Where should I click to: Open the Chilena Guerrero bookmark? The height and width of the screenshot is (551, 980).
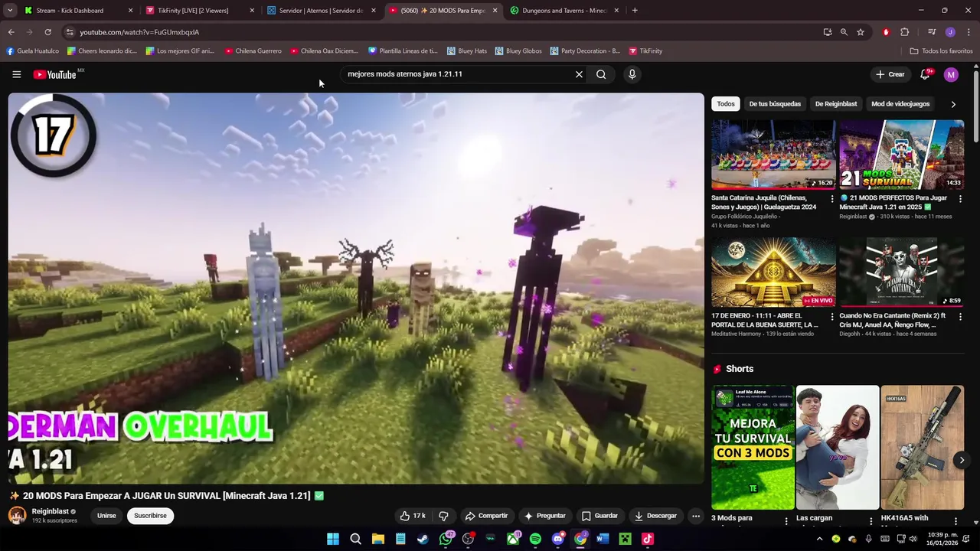tap(253, 51)
